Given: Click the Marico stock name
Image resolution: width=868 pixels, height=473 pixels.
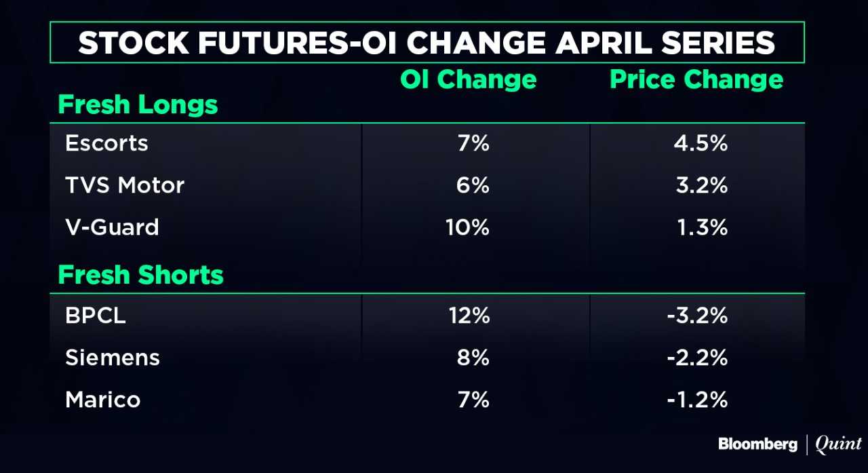Looking at the screenshot, I should pyautogui.click(x=103, y=400).
